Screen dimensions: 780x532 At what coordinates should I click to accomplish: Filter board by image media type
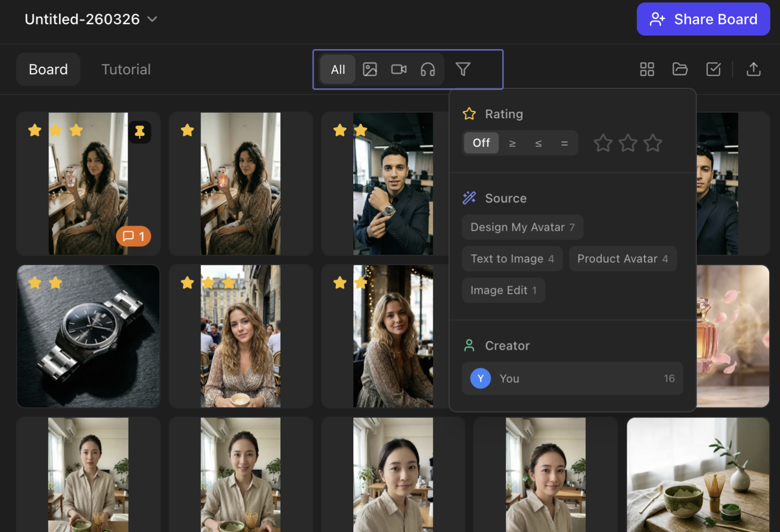pos(370,69)
